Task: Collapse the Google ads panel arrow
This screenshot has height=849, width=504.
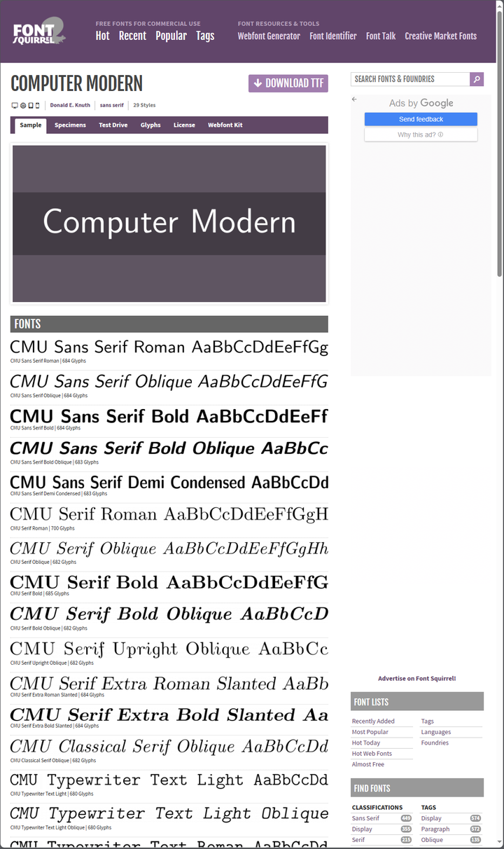Action: [x=353, y=100]
